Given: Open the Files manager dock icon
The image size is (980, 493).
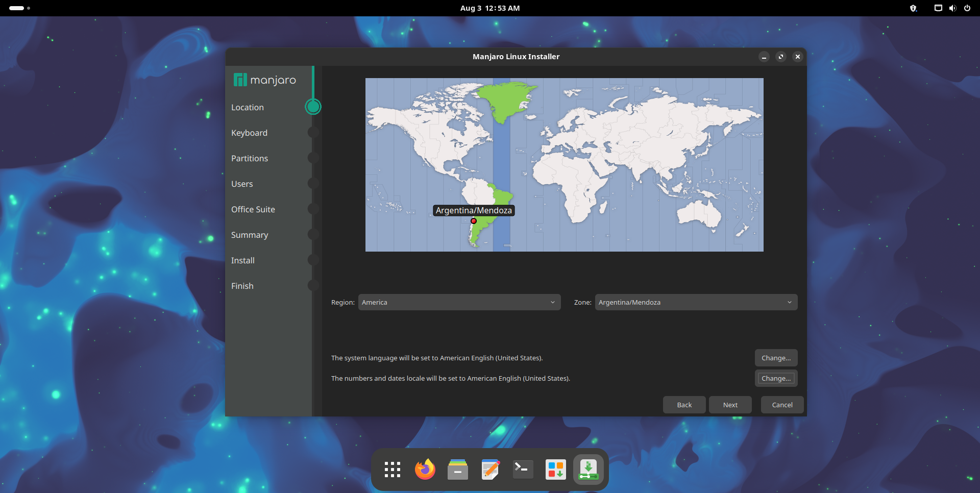Looking at the screenshot, I should pos(458,470).
